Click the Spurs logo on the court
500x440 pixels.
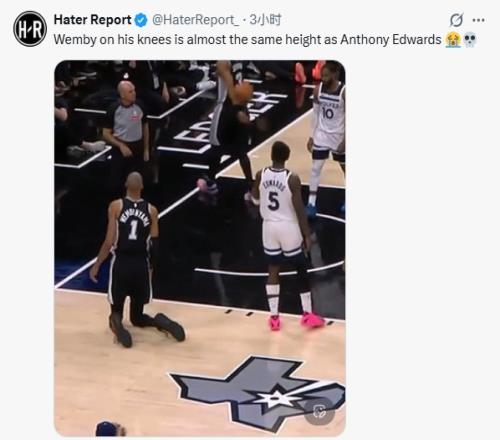pyautogui.click(x=258, y=393)
